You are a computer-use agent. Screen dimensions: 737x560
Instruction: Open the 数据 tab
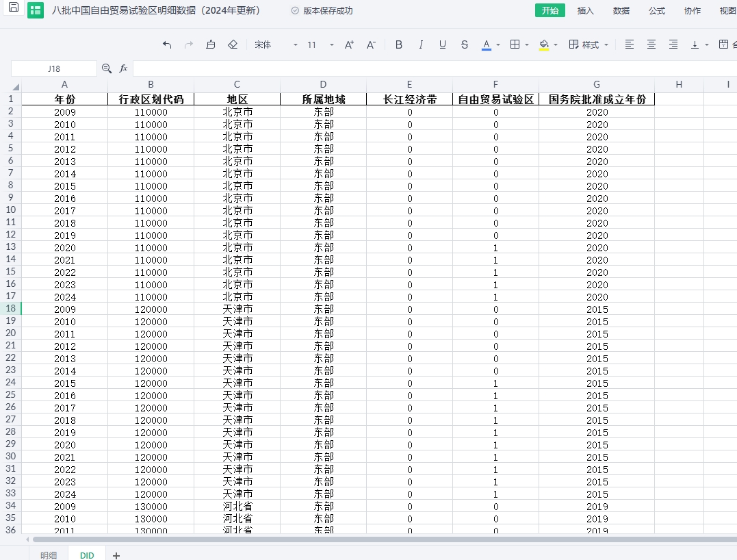(x=621, y=10)
